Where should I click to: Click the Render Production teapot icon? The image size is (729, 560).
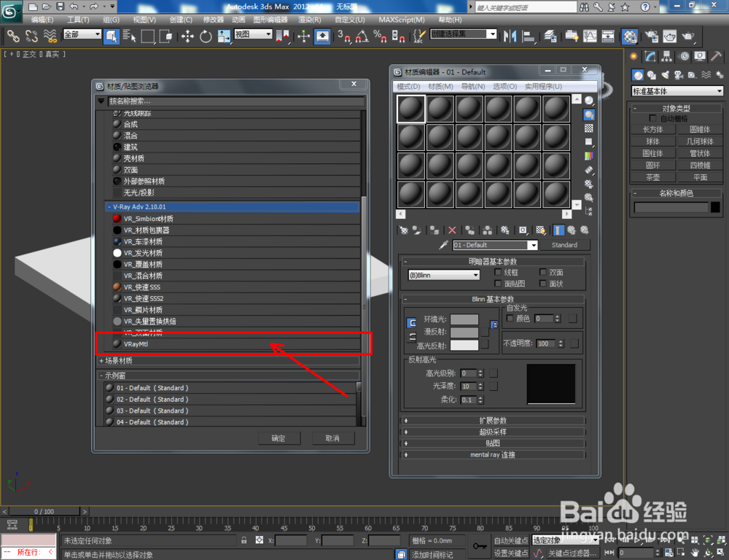click(688, 36)
